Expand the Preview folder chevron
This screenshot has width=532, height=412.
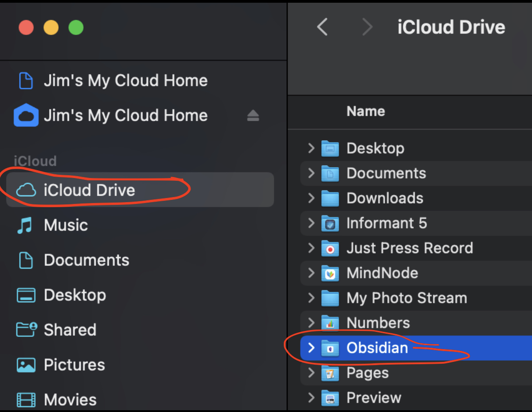click(311, 397)
